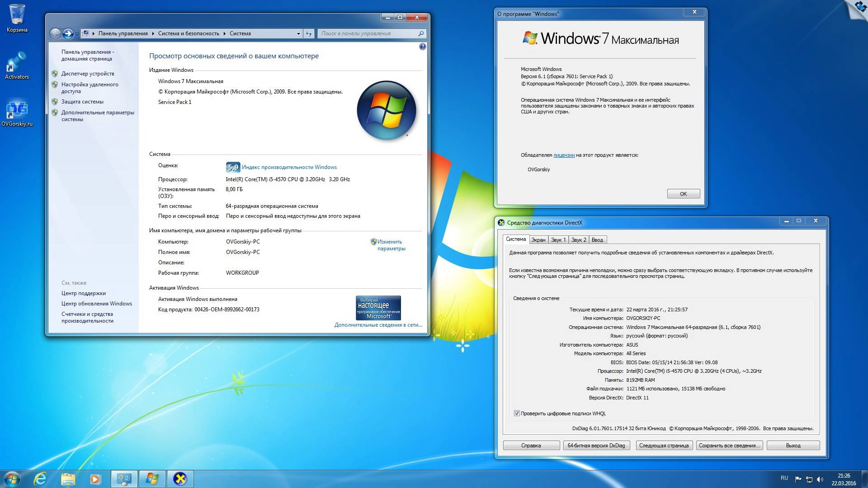Open the network tray icon

809,479
